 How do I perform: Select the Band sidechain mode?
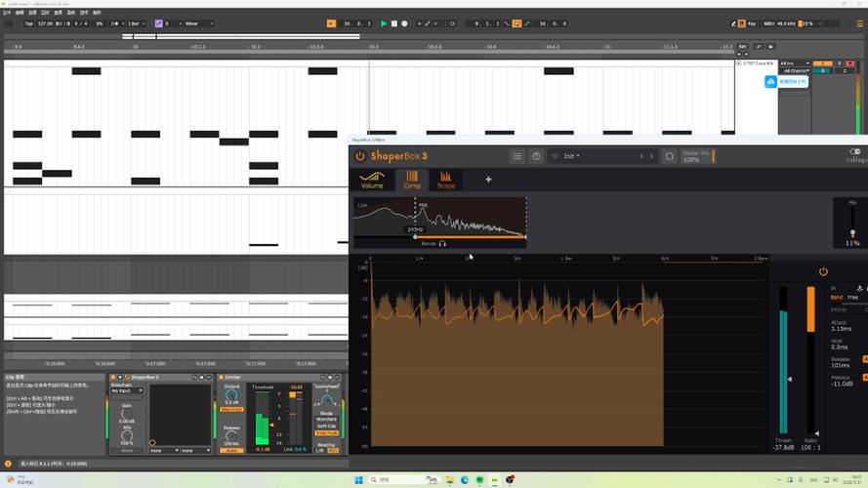837,298
